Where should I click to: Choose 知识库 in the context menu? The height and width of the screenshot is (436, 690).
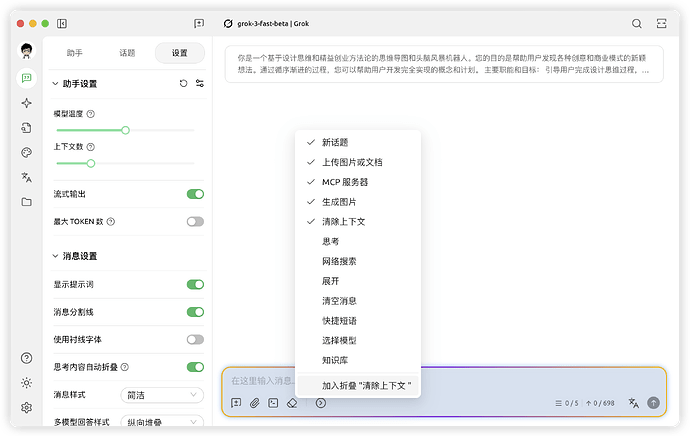tap(358, 360)
